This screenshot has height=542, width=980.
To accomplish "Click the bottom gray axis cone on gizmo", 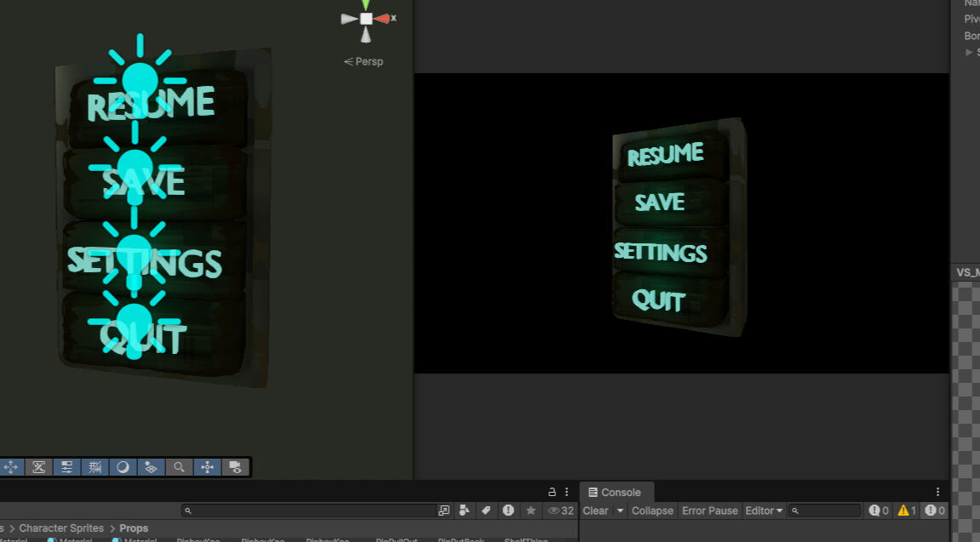I will pyautogui.click(x=366, y=35).
